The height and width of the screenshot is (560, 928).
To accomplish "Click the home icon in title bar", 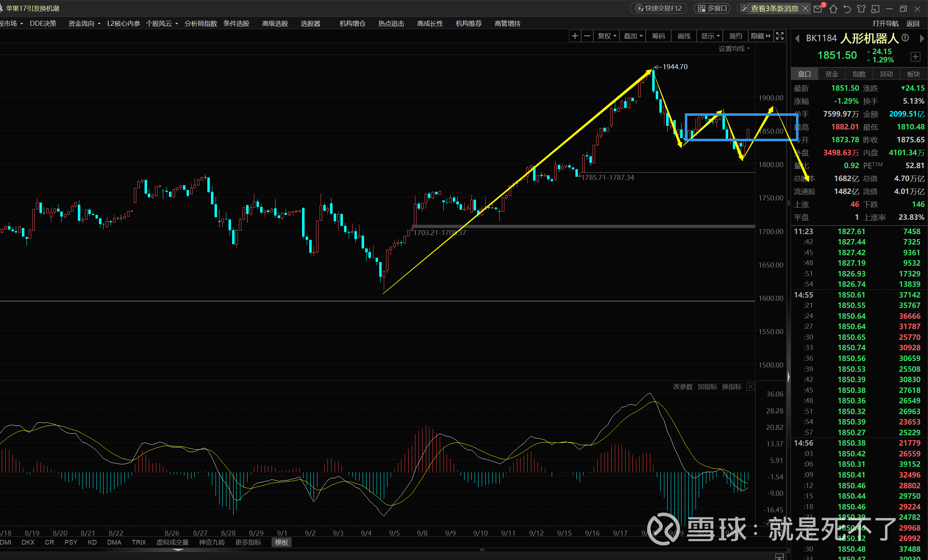I will pos(833,9).
